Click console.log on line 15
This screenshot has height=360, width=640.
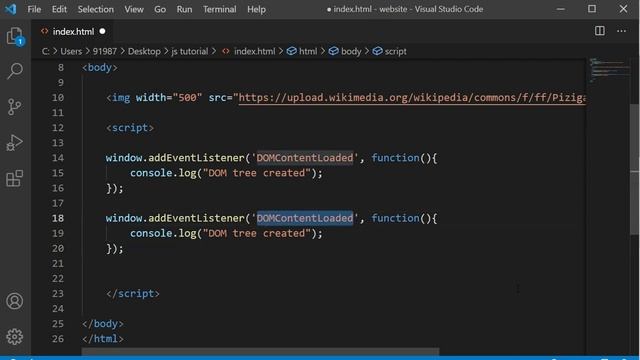163,173
